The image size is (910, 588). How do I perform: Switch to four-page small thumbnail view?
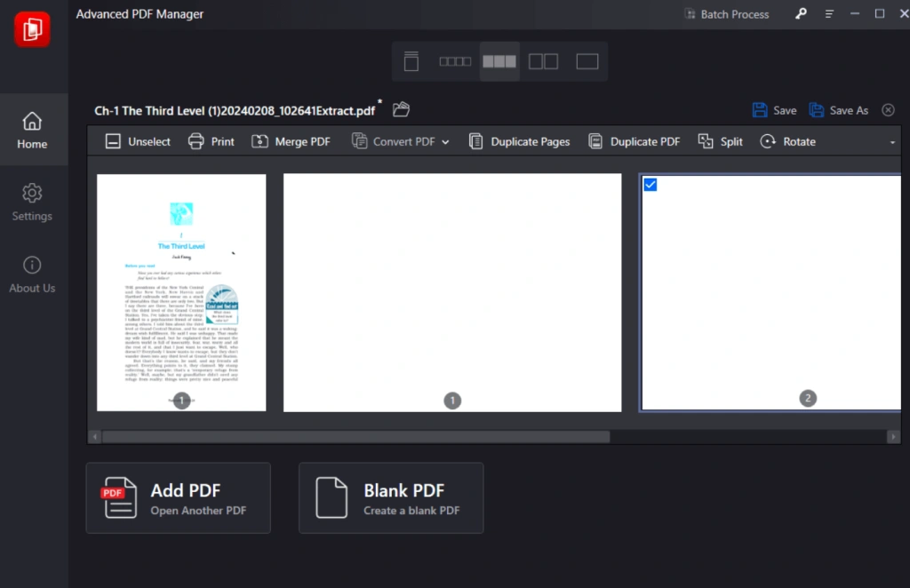click(455, 61)
